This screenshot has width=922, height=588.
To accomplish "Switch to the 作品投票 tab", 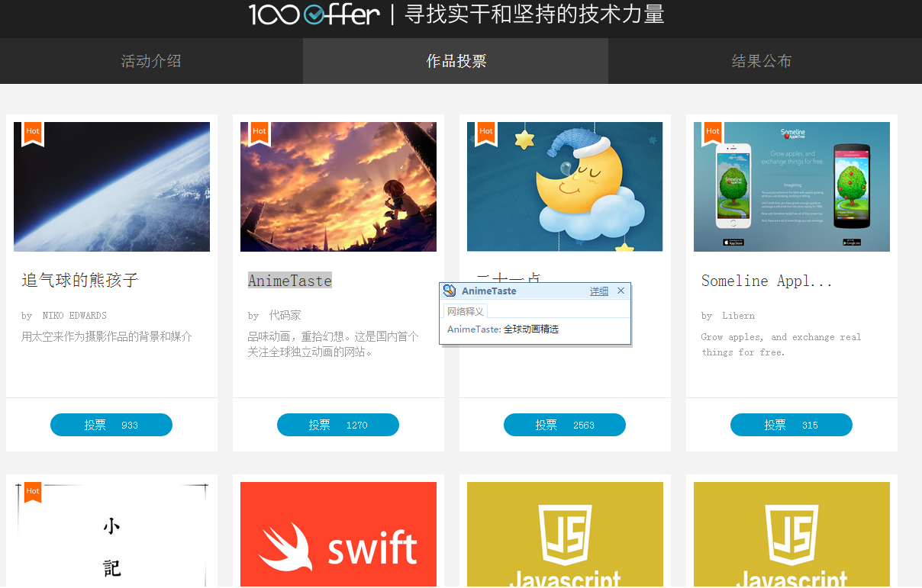I will (456, 61).
